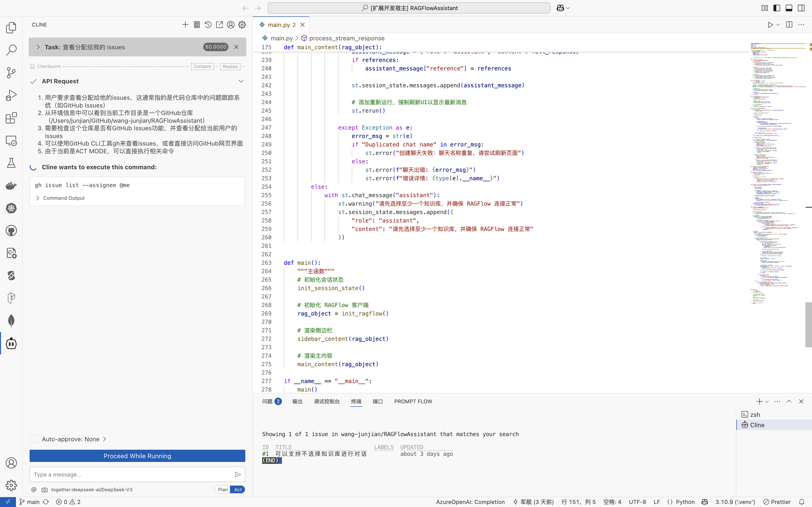Open the 调试控制台 tab
The width and height of the screenshot is (812, 507).
[x=327, y=401]
